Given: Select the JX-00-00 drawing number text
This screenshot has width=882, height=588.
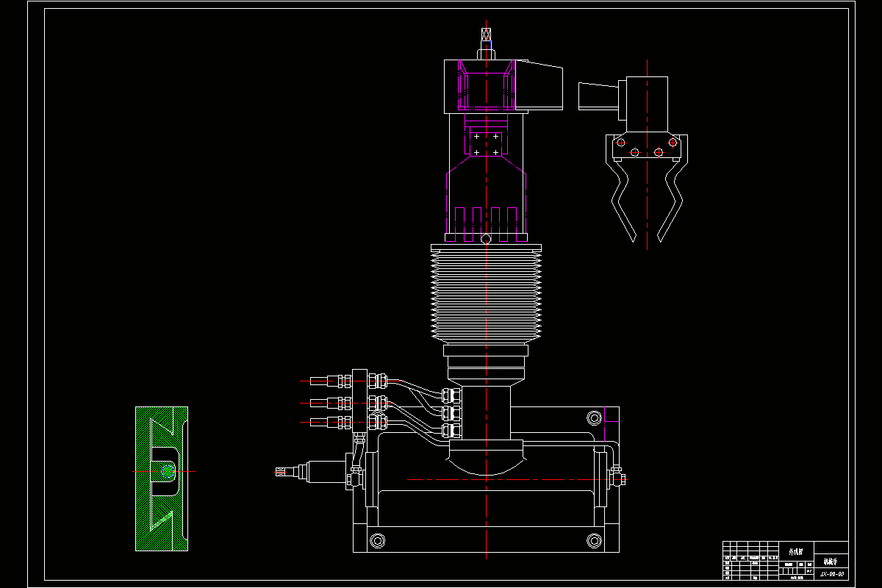Looking at the screenshot, I should (x=832, y=573).
